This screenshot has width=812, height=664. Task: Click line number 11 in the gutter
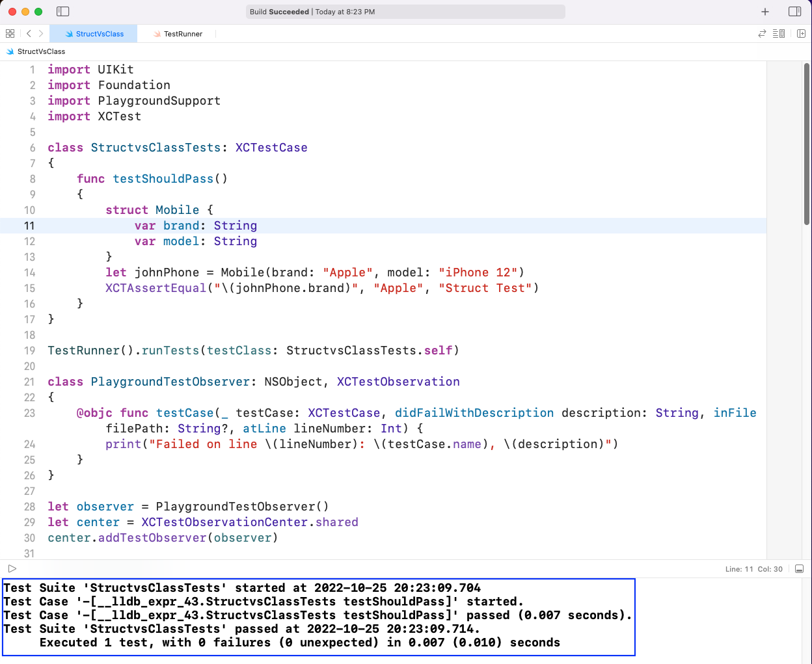[29, 226]
